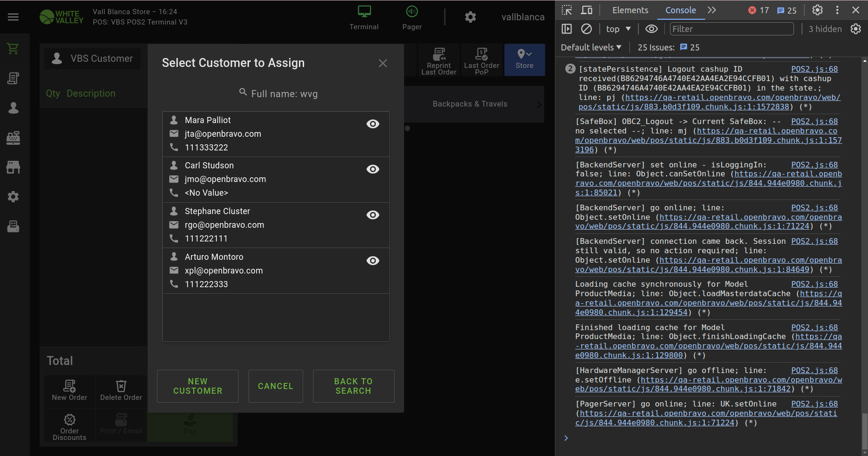Screen dimensions: 868x456
Task: Show more DevTools tabs chevron
Action: [x=712, y=10]
